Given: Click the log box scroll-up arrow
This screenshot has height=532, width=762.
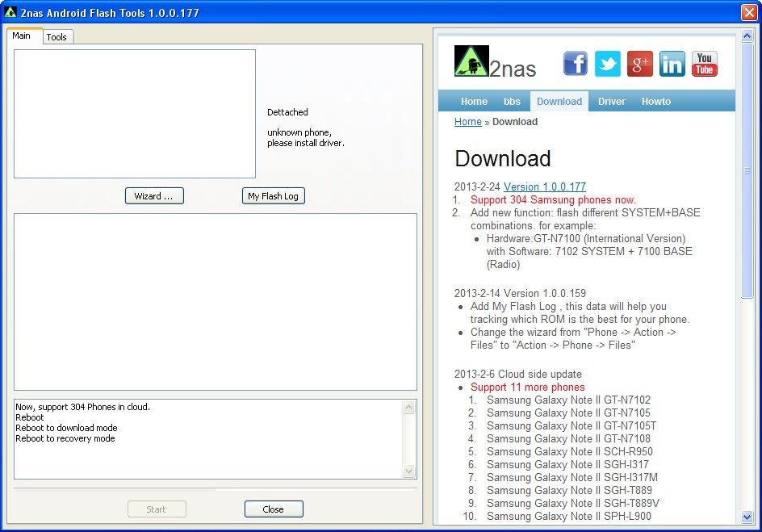Looking at the screenshot, I should pyautogui.click(x=408, y=407).
